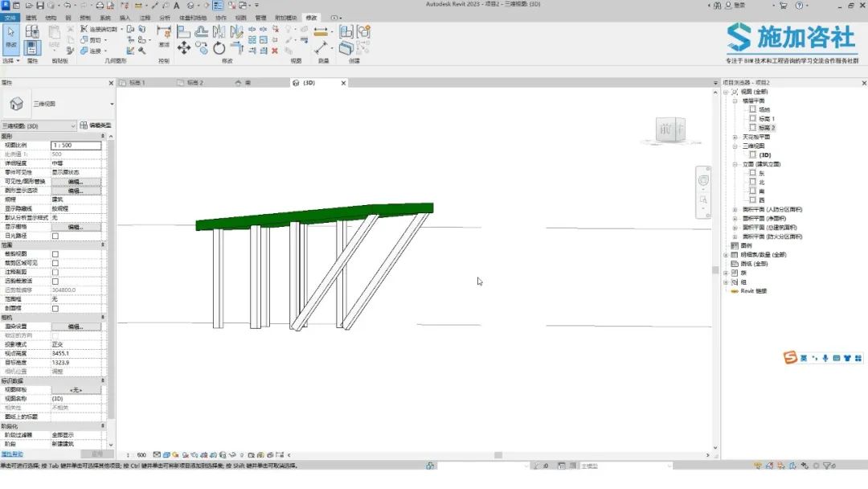The height and width of the screenshot is (489, 868).
Task: Click the 编辑类型 button
Action: pyautogui.click(x=96, y=125)
